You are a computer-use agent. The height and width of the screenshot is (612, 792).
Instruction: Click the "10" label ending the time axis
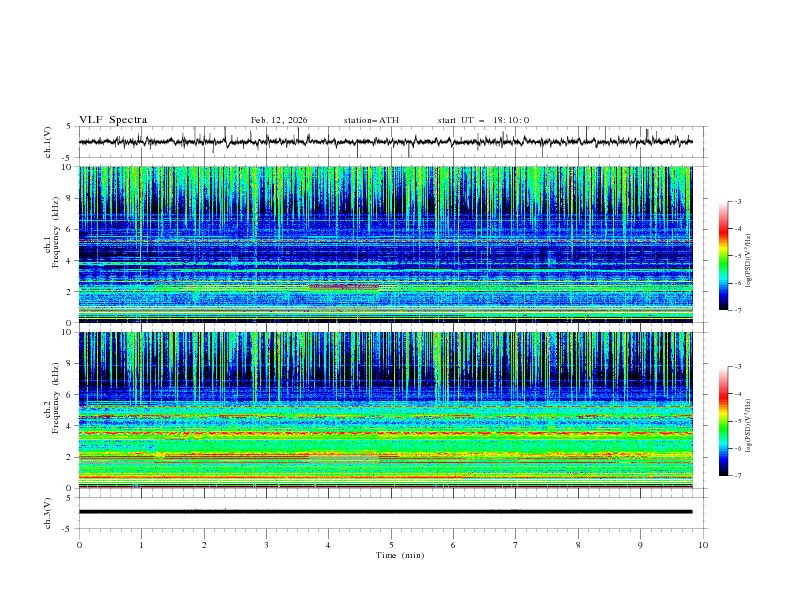[703, 545]
